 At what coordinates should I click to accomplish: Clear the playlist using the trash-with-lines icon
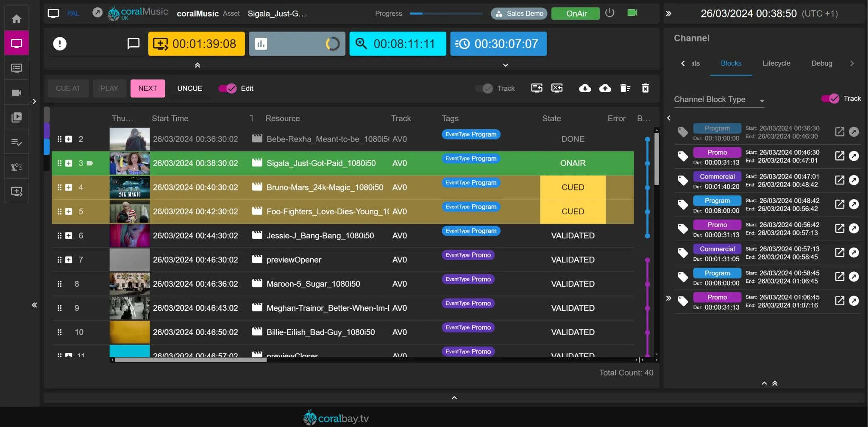(625, 88)
